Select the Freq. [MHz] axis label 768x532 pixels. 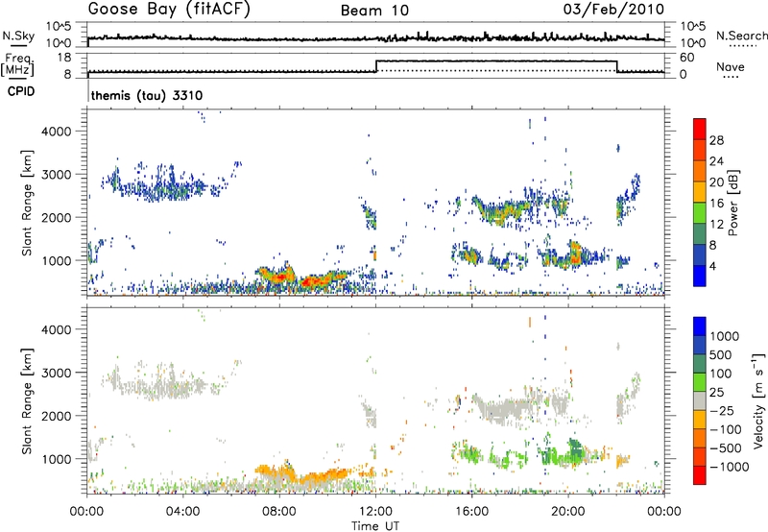[17, 64]
